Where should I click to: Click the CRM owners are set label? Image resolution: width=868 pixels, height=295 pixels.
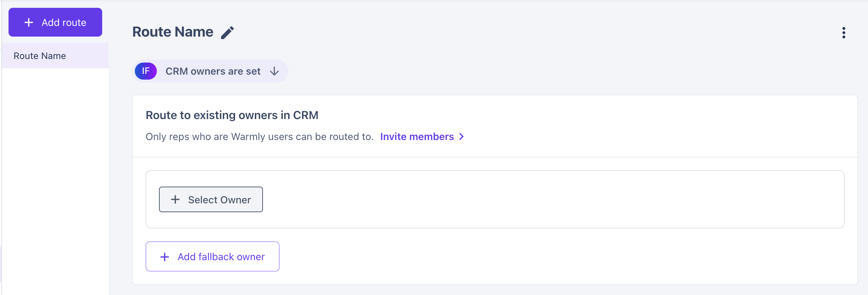[x=213, y=71]
